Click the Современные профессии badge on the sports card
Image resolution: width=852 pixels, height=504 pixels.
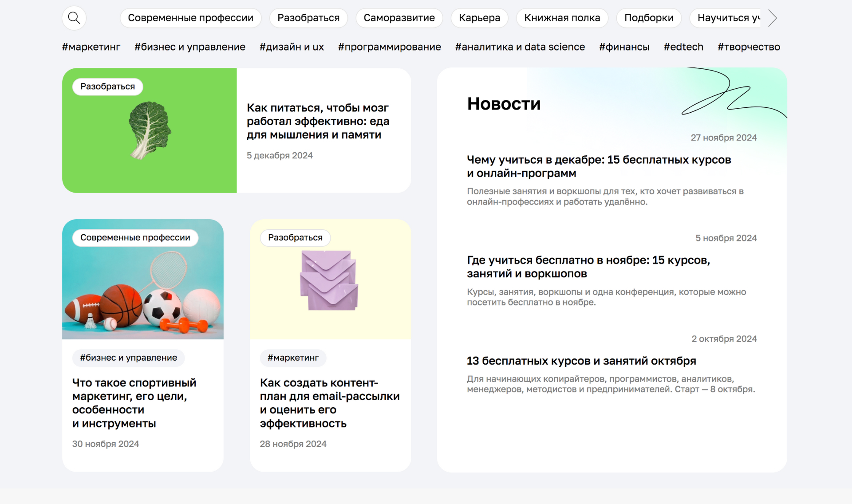(x=135, y=238)
